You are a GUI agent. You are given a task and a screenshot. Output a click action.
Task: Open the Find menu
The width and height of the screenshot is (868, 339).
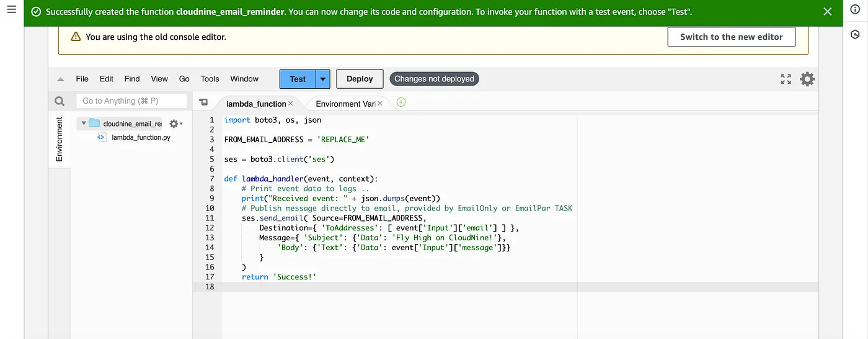click(x=132, y=79)
